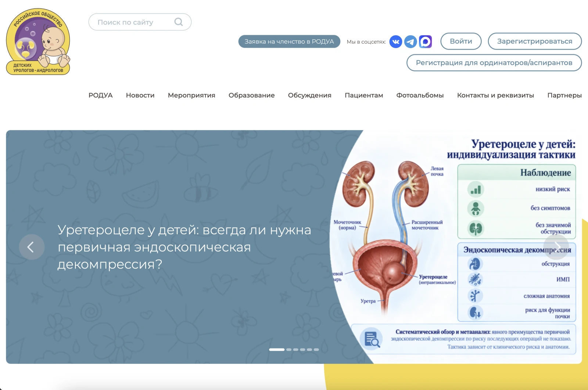Open 'Контакты и реквизиты' menu item
Image resolution: width=588 pixels, height=390 pixels.
495,95
